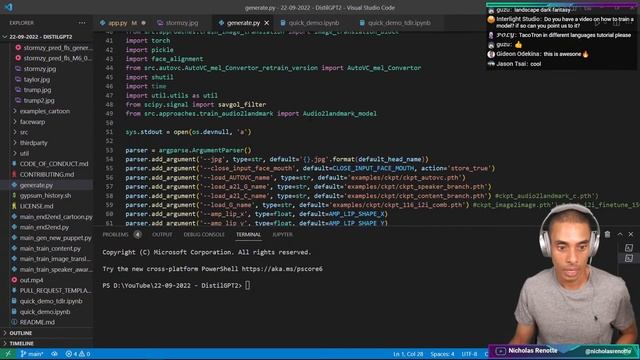Open README.md file
Image resolution: width=640 pixels, height=360 pixels.
tap(37, 322)
